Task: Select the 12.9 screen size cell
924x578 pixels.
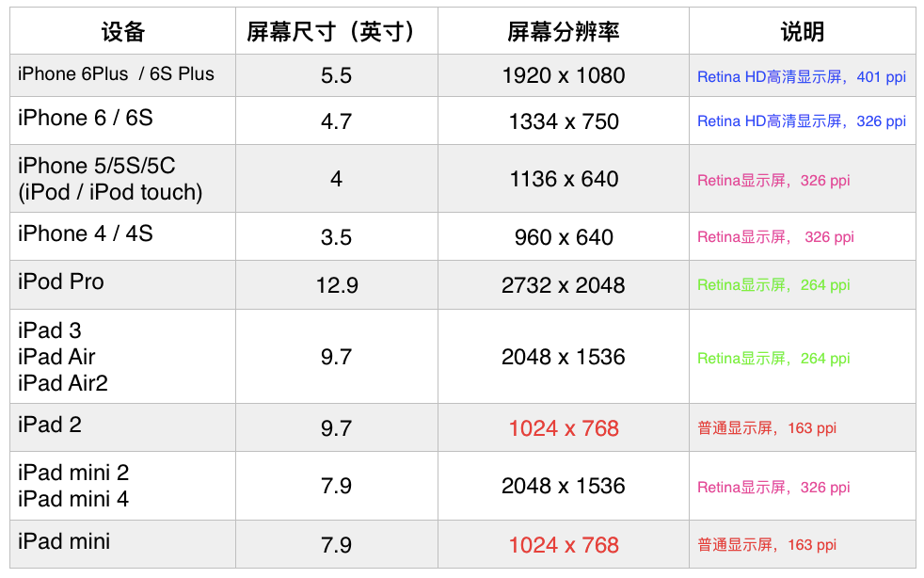Action: click(x=336, y=285)
